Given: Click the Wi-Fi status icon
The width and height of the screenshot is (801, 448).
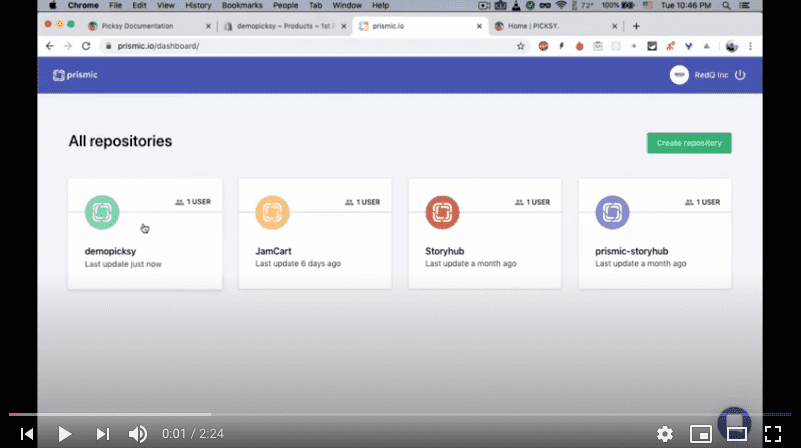Looking at the screenshot, I should coord(561,5).
